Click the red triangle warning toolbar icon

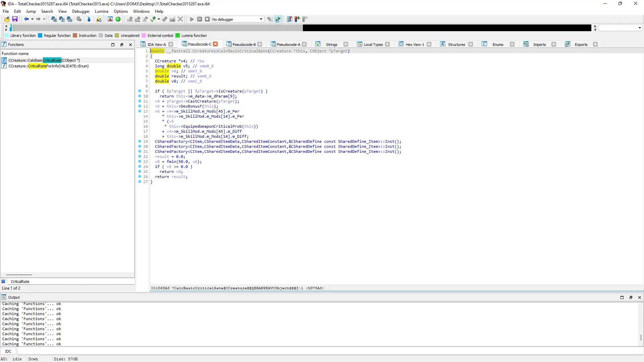[110, 19]
